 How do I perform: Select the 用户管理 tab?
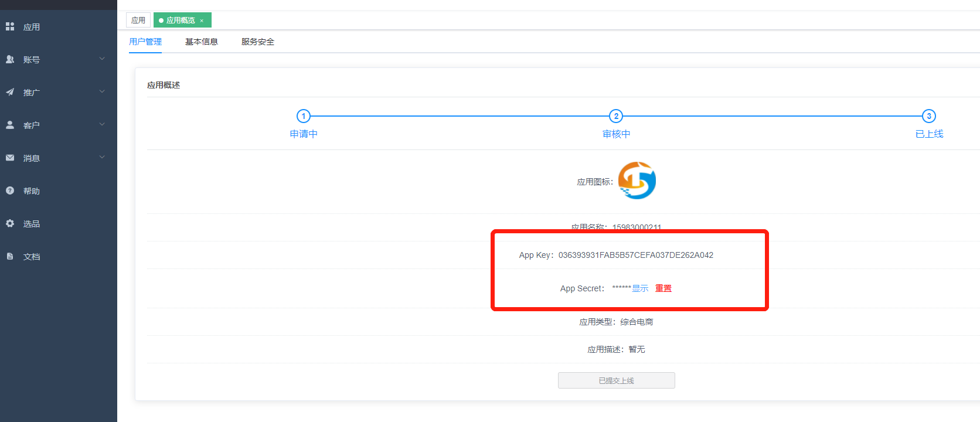(x=145, y=42)
